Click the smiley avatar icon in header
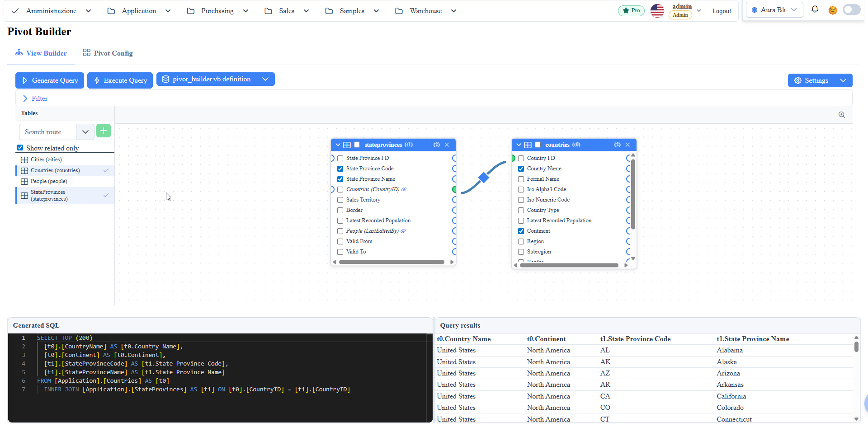 pos(833,10)
